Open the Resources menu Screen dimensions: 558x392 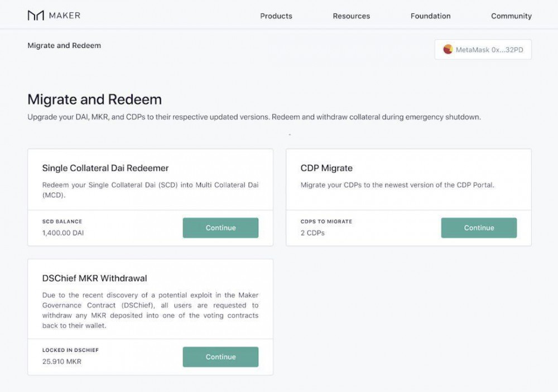tap(352, 16)
